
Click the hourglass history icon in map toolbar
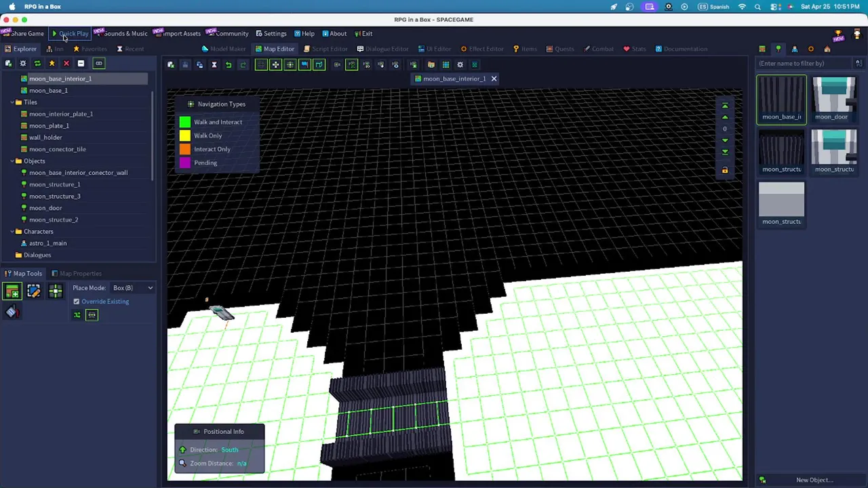coord(214,65)
